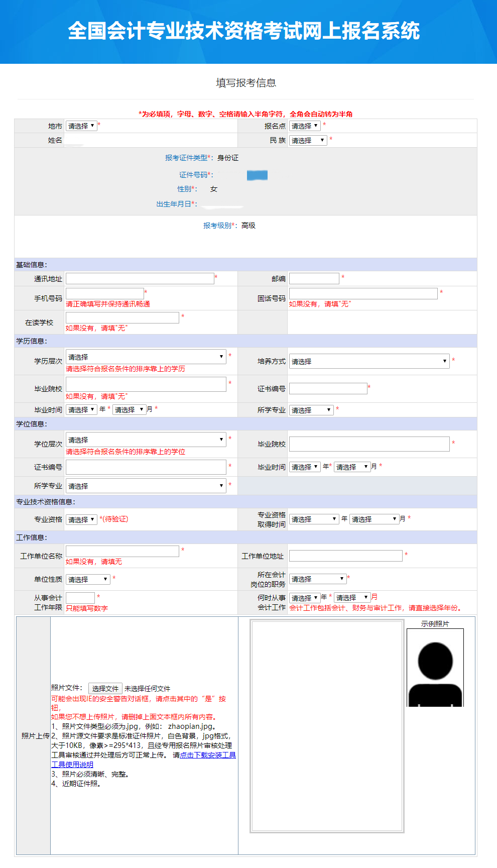Click the 选择文件 choose file button
497x868 pixels.
pyautogui.click(x=105, y=689)
